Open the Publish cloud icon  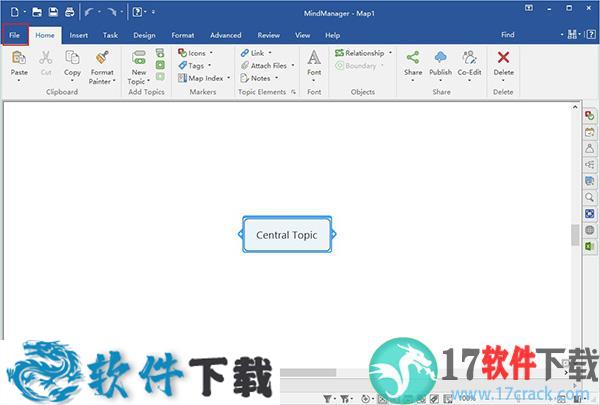(x=440, y=60)
